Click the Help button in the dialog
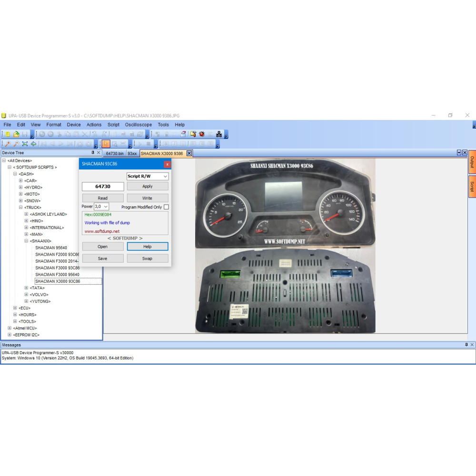Viewport: 476px width, 476px height. [x=148, y=247]
